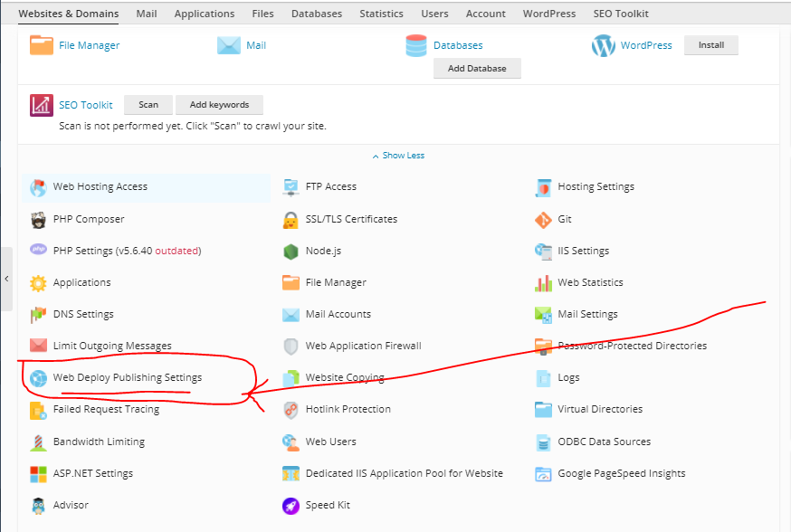Image resolution: width=791 pixels, height=532 pixels.
Task: Open the Hosting Settings icon
Action: pos(543,187)
